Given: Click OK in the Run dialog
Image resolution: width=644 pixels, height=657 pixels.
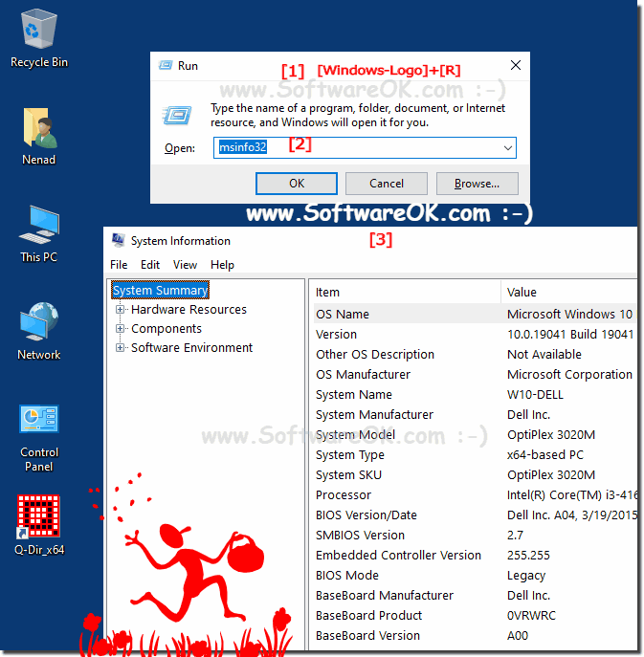Looking at the screenshot, I should [x=297, y=184].
